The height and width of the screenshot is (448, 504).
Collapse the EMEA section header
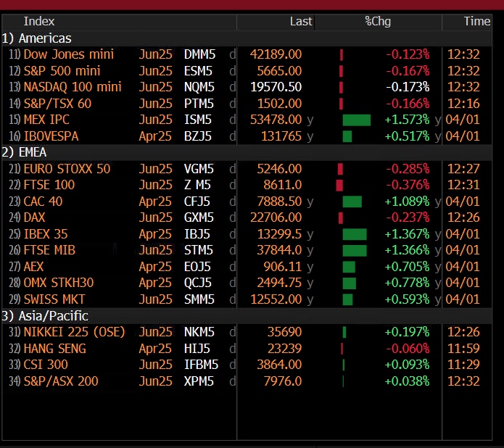pyautogui.click(x=247, y=152)
